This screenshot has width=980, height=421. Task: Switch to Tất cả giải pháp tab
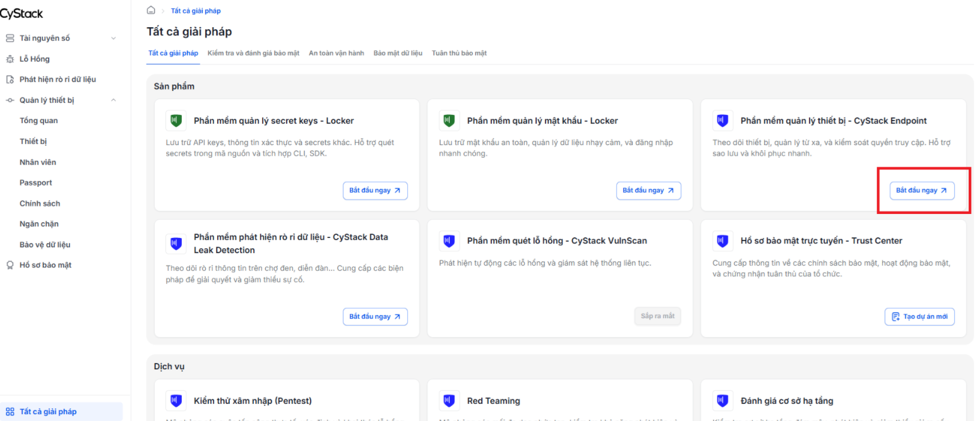pyautogui.click(x=173, y=53)
